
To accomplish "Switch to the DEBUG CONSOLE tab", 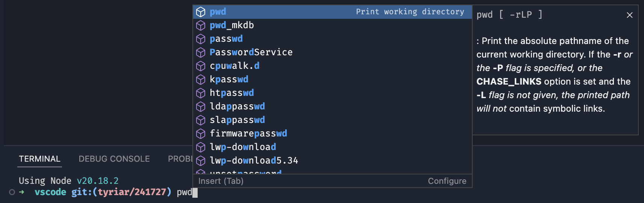I will click(114, 159).
